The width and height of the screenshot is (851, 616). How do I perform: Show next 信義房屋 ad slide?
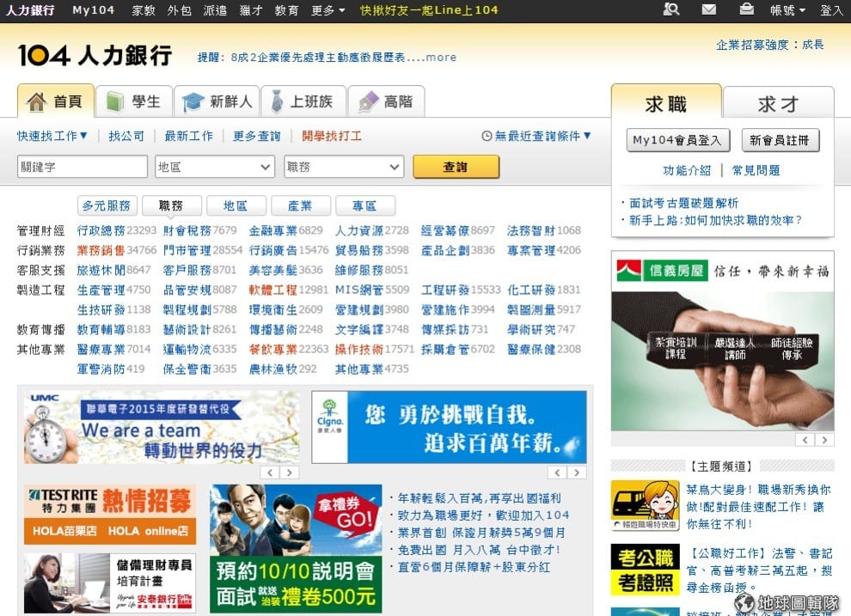tap(825, 439)
